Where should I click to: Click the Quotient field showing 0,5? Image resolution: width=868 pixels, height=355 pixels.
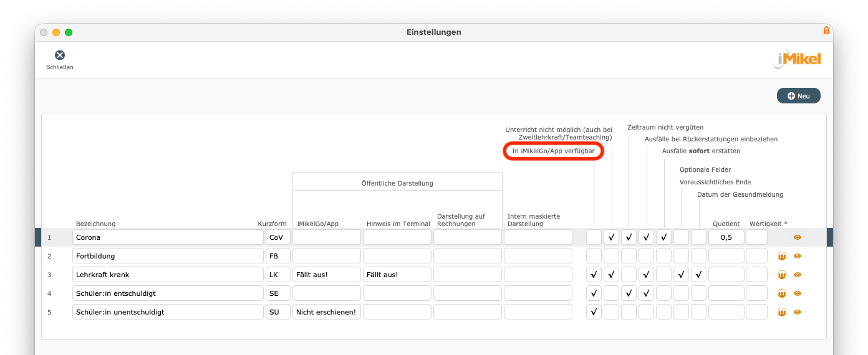coord(726,237)
